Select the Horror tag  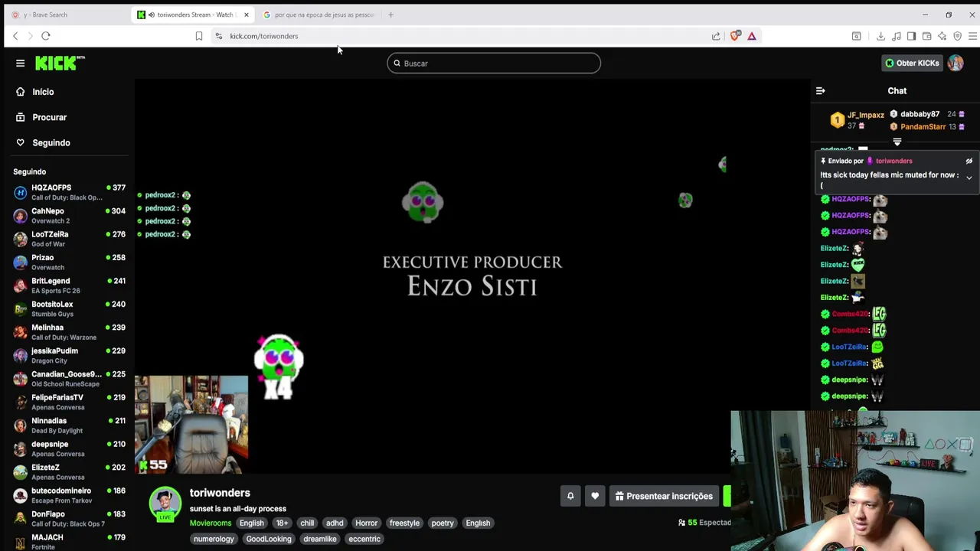(366, 523)
